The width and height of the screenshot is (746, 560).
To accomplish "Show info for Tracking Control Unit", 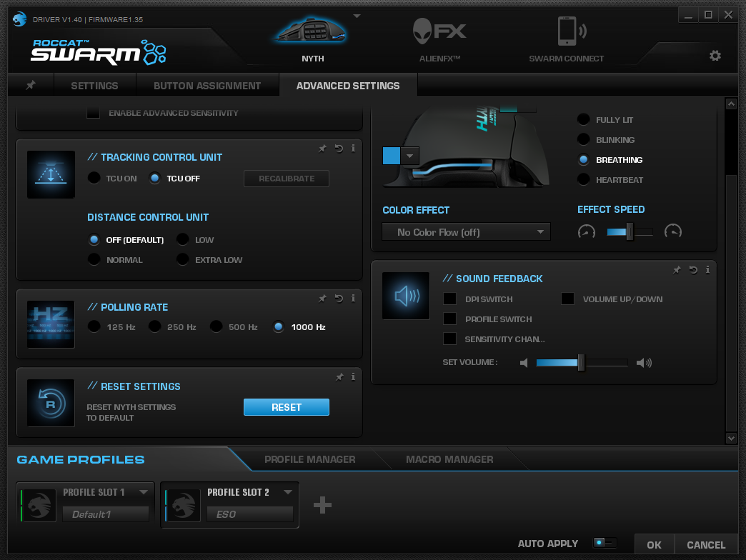I will click(353, 149).
